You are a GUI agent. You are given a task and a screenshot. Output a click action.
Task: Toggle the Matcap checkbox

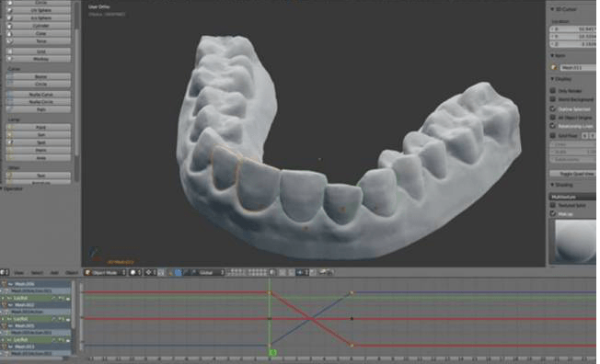click(552, 214)
